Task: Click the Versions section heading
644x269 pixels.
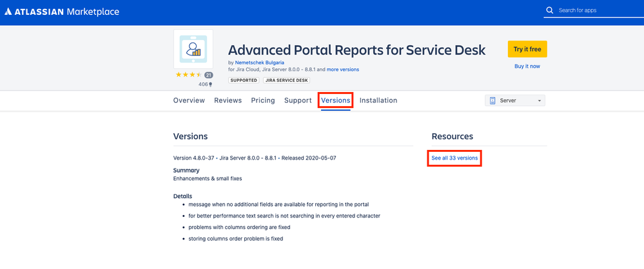Action: point(191,136)
